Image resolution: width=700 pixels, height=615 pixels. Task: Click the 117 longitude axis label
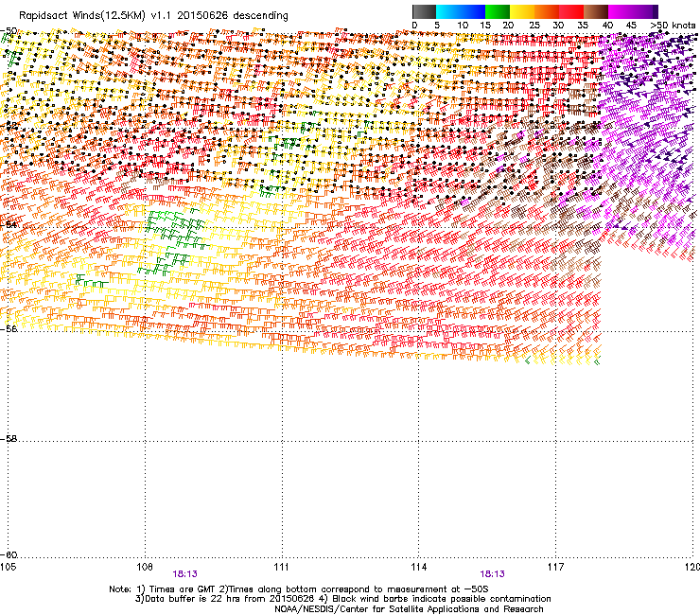pyautogui.click(x=555, y=567)
